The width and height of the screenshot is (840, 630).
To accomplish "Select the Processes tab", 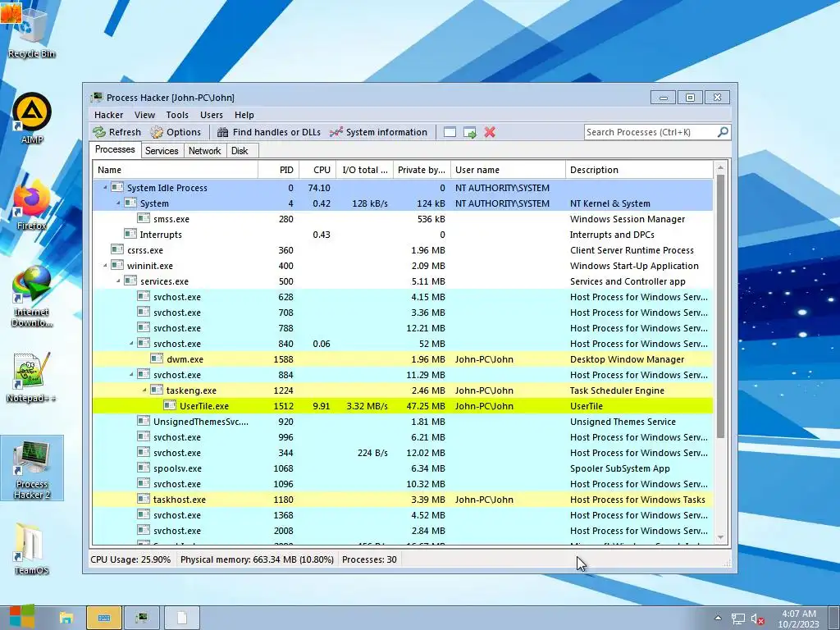I will (115, 149).
